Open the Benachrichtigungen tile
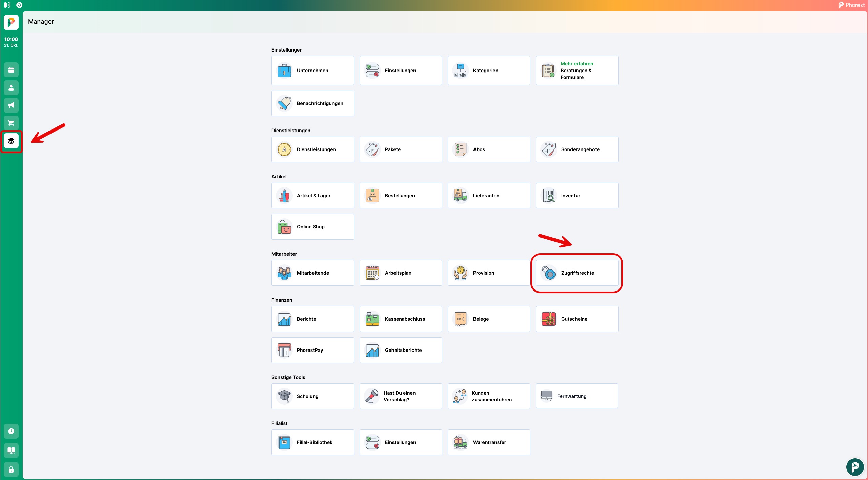 tap(312, 103)
